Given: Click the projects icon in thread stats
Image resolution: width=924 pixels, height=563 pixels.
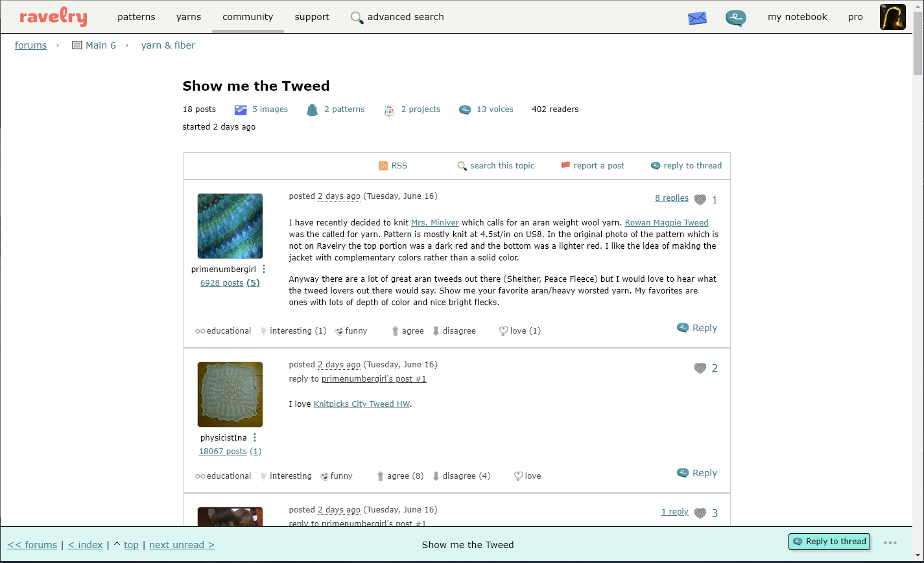Looking at the screenshot, I should 389,110.
